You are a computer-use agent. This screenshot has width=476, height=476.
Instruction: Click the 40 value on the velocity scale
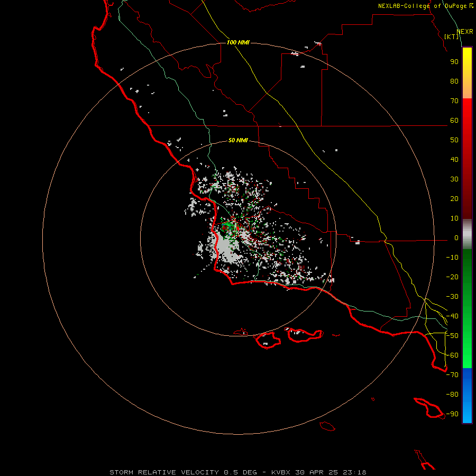(x=454, y=159)
